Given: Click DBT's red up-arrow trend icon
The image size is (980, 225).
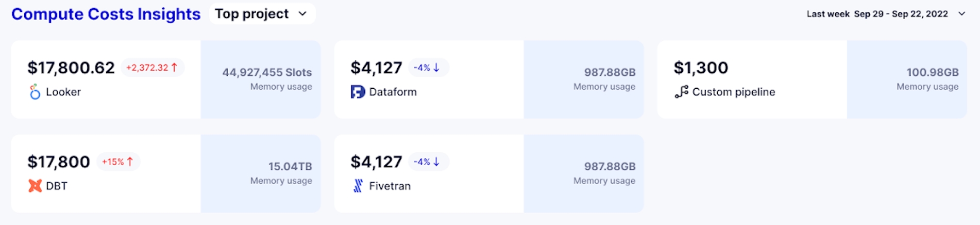Looking at the screenshot, I should point(130,162).
